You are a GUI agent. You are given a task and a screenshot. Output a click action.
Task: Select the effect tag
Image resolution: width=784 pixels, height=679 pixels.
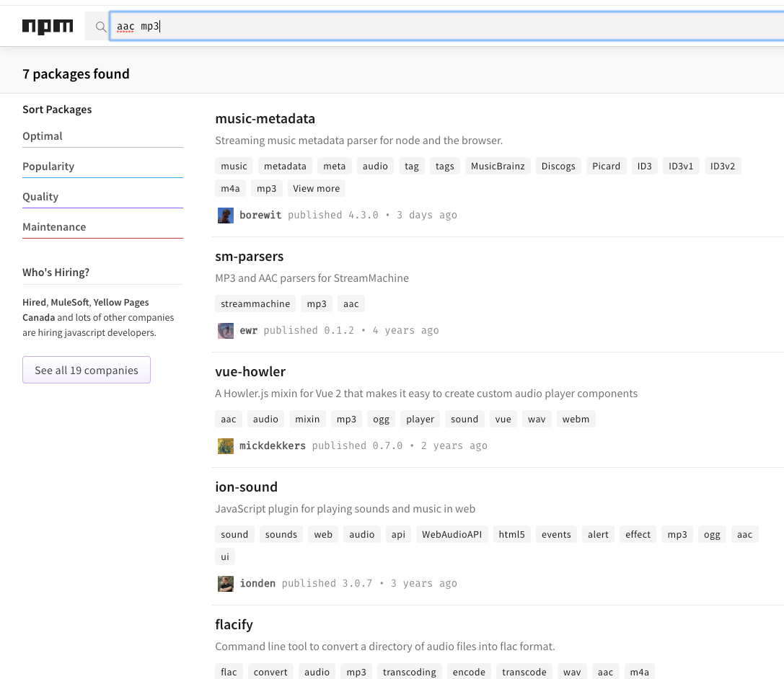638,535
